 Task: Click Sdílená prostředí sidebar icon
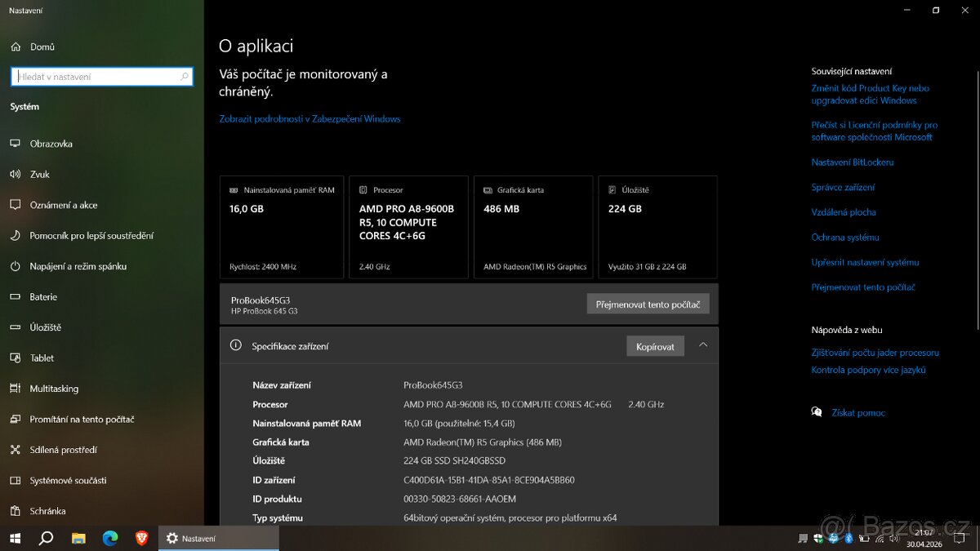15,450
